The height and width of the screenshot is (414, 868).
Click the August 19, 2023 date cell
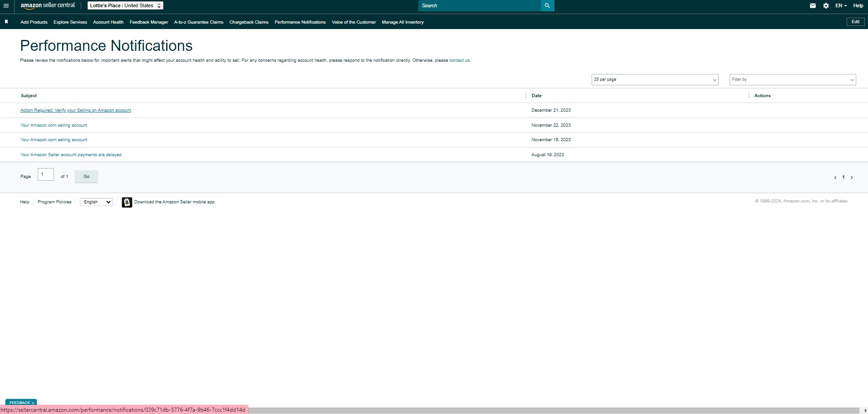(548, 155)
